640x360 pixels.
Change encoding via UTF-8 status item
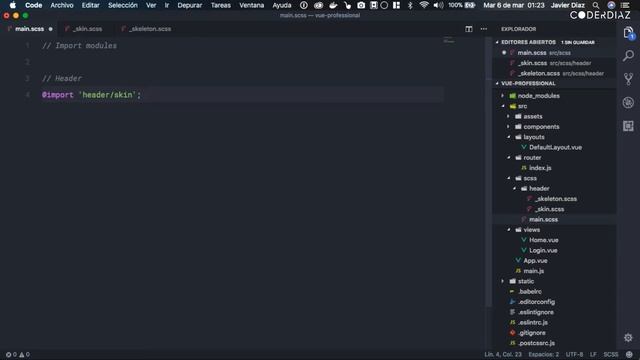(x=574, y=354)
